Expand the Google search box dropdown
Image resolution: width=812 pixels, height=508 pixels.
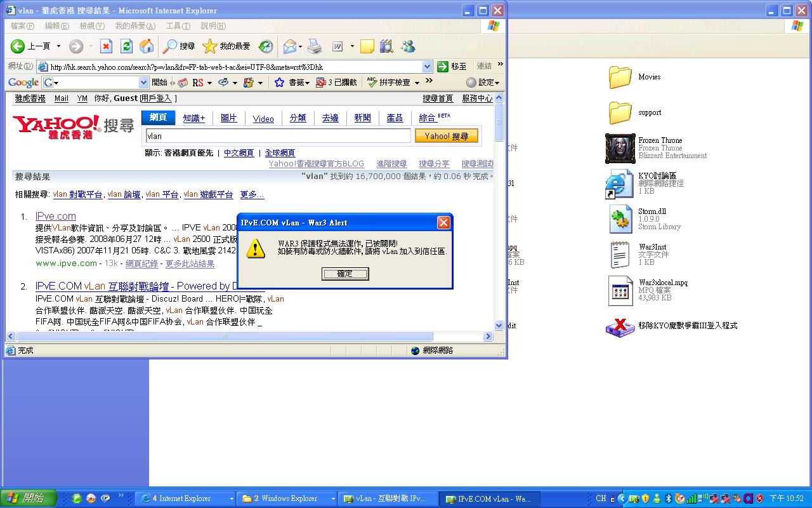click(x=143, y=83)
